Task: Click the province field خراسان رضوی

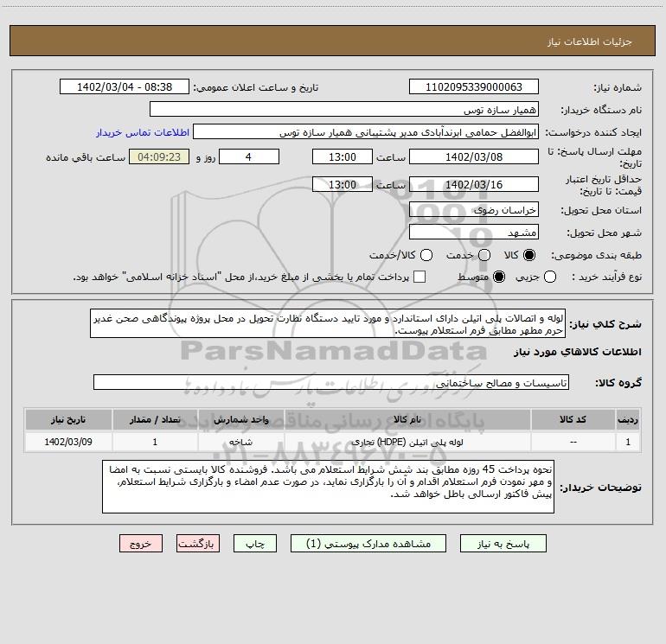Action: (474, 210)
